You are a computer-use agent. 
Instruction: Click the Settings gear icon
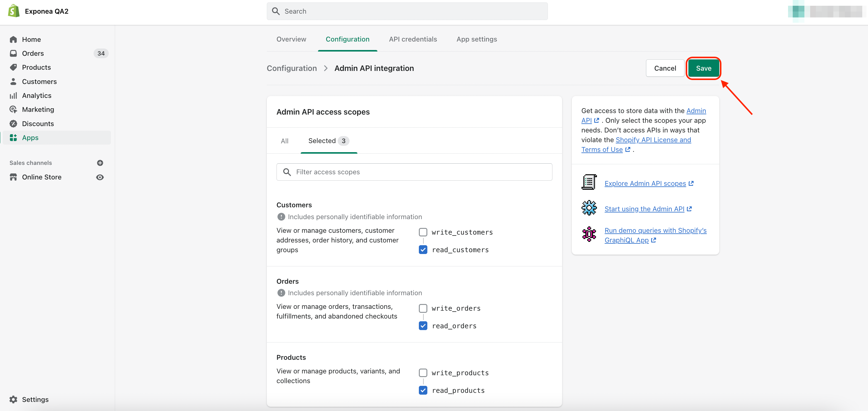pos(13,399)
